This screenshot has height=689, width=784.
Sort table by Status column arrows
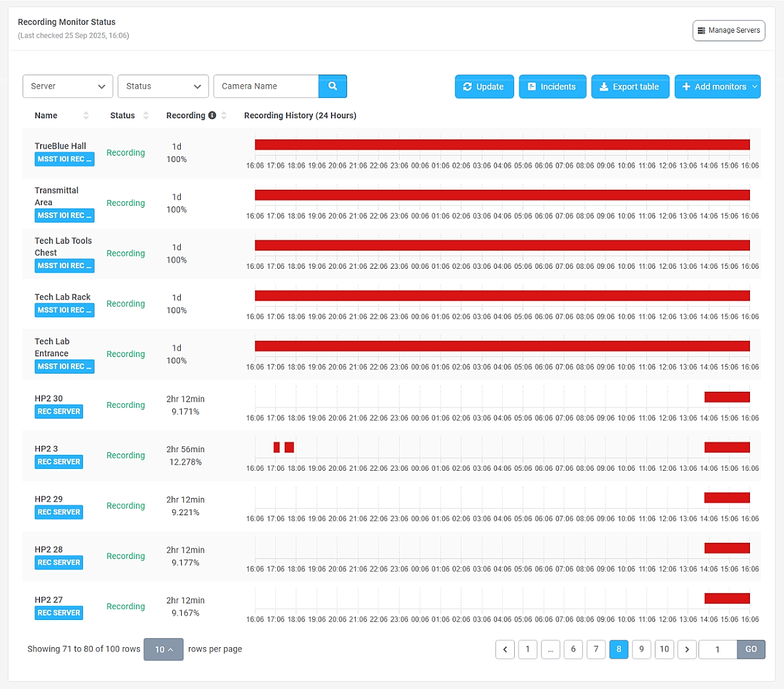point(146,115)
